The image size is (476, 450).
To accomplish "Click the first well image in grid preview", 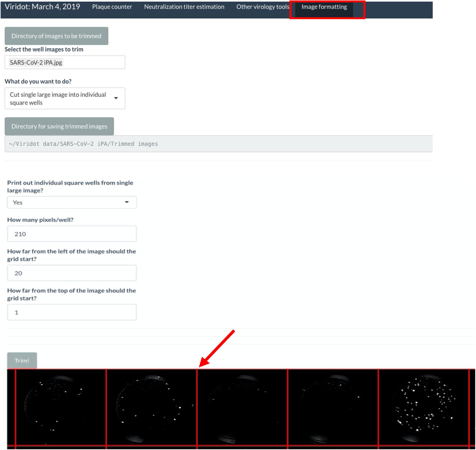I will [61, 407].
